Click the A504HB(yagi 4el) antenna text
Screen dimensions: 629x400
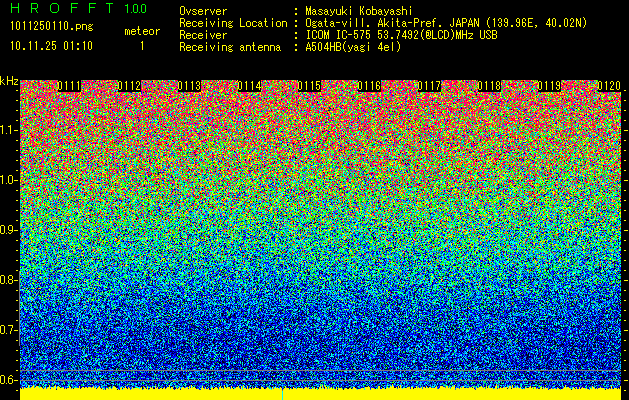click(x=353, y=47)
